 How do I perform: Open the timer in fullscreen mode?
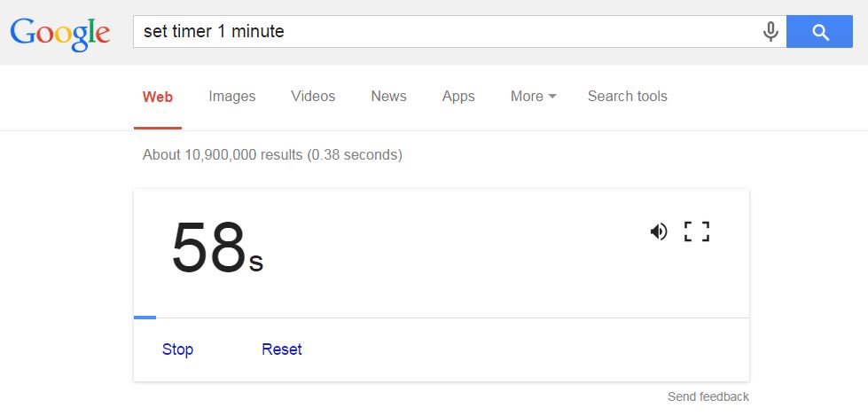697,232
